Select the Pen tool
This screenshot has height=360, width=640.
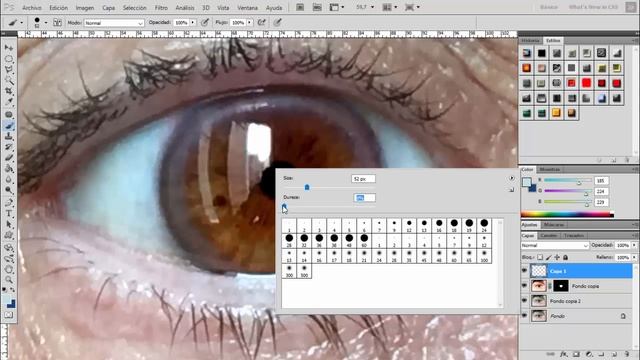pyautogui.click(x=9, y=203)
